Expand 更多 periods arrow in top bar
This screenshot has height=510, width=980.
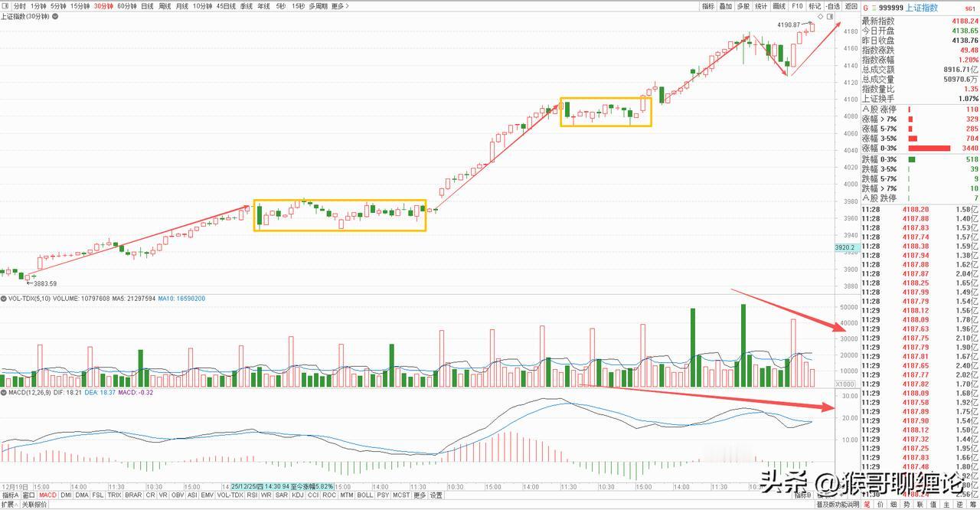coord(349,5)
